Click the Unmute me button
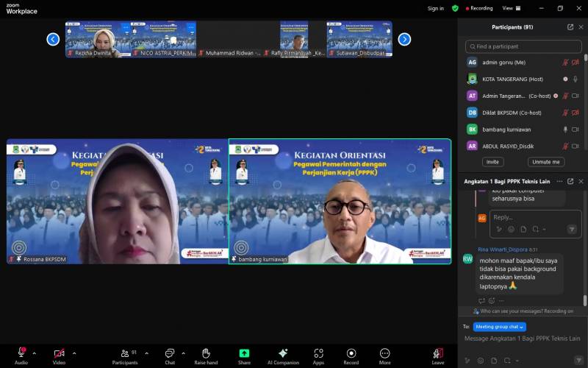The width and height of the screenshot is (588, 368). pos(546,162)
